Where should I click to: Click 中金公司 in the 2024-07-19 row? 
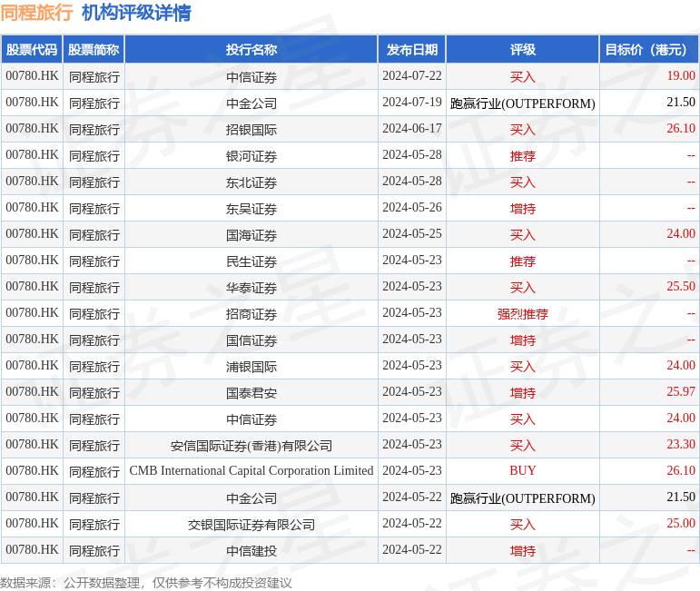[251, 103]
